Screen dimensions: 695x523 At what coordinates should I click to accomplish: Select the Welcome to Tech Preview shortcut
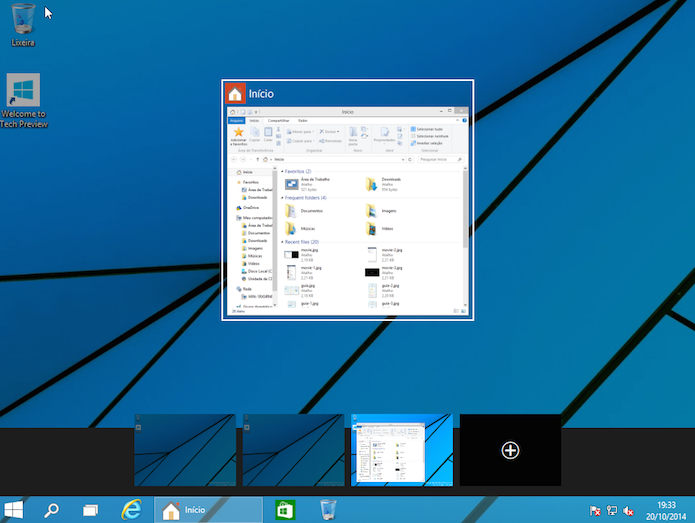(23, 101)
